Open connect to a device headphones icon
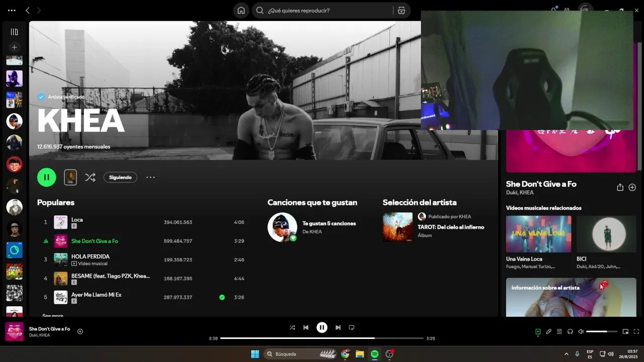644x362 pixels. tap(570, 331)
